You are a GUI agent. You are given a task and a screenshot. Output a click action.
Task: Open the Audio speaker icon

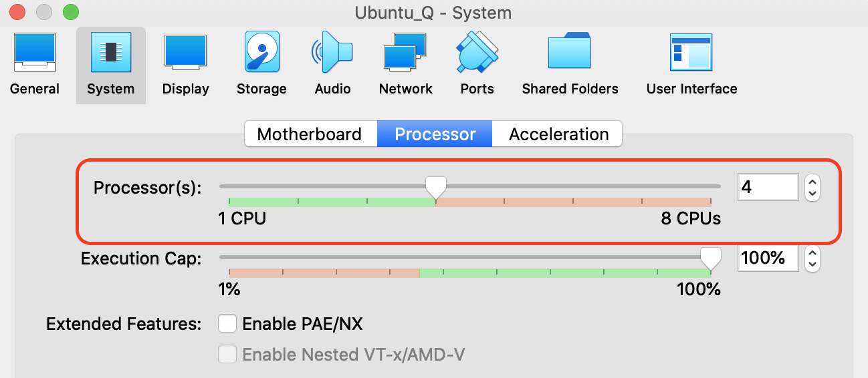click(x=332, y=53)
